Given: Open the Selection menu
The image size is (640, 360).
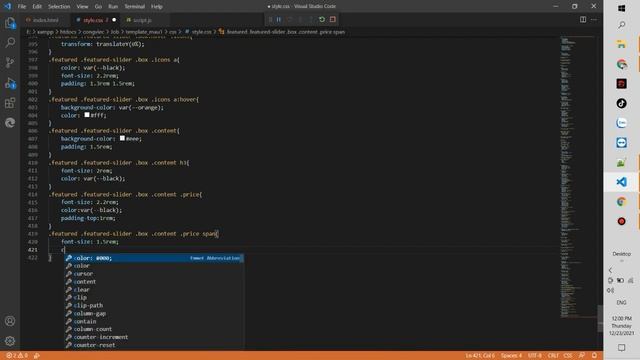Looking at the screenshot, I should point(59,7).
